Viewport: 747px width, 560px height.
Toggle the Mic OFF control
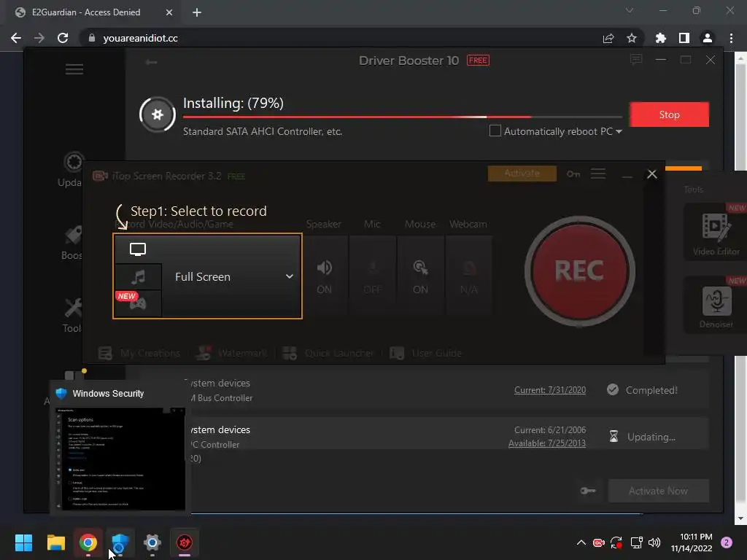373,277
